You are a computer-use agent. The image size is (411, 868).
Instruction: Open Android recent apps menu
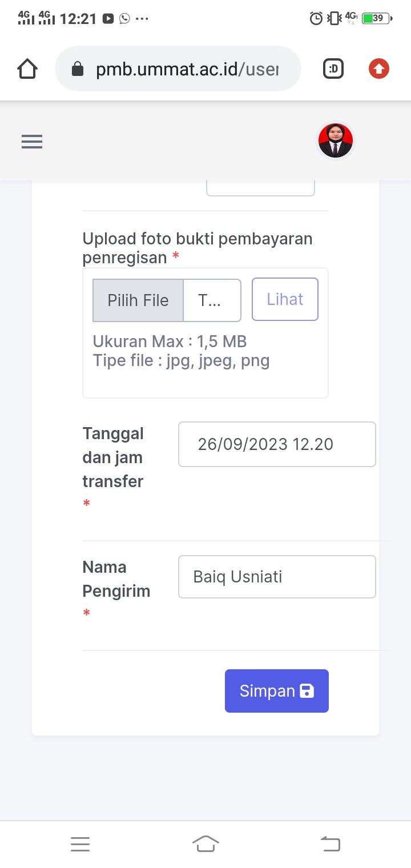[x=80, y=844]
